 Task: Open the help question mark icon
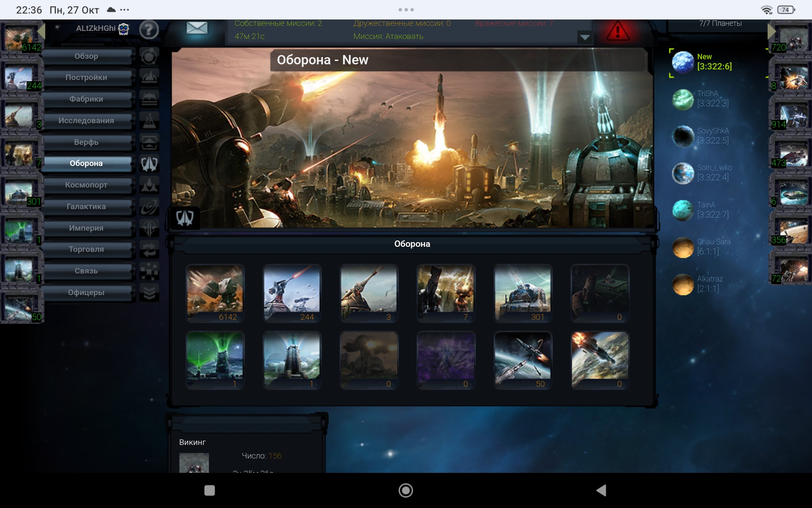(148, 30)
